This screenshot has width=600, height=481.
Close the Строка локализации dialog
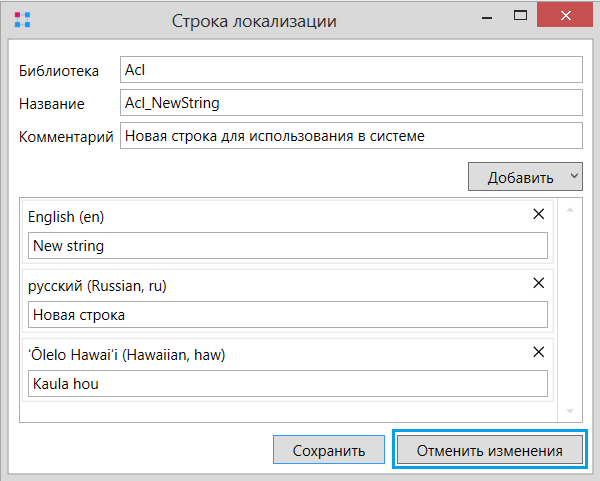coord(565,15)
